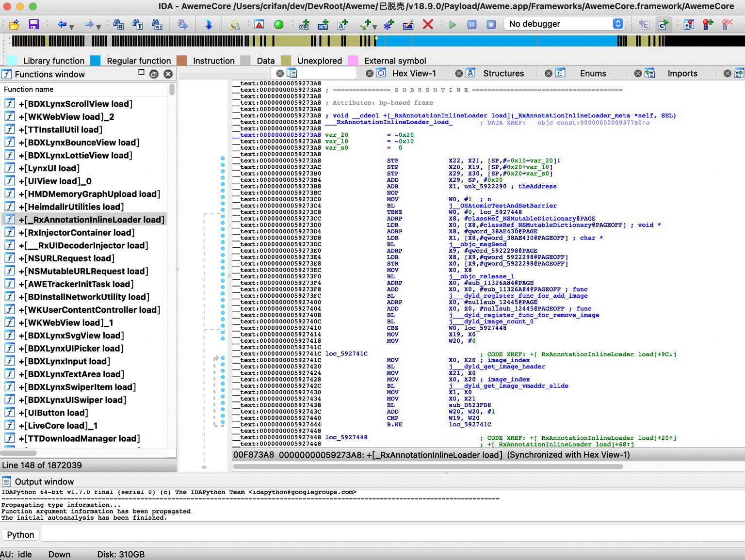Create string with the A plus icon
This screenshot has width=745, height=560.
(342, 24)
